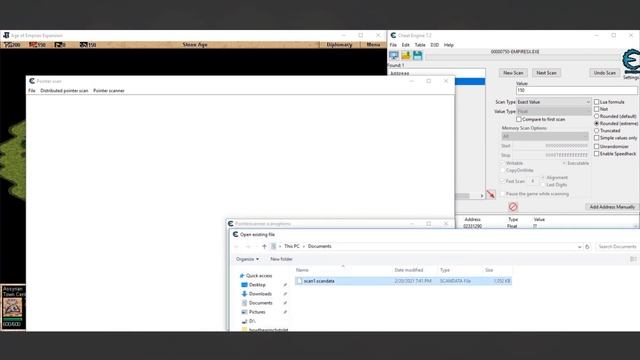Open File menu in Cheat Engine
Image resolution: width=640 pixels, height=360 pixels.
(x=393, y=45)
